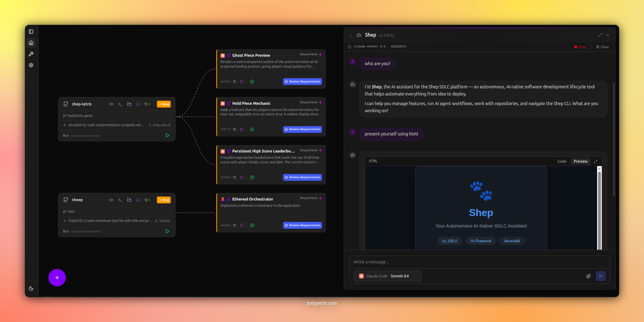This screenshot has width=644, height=322.
Task: Review Requirements for Ethereal Orchestrator
Action: coord(302,225)
